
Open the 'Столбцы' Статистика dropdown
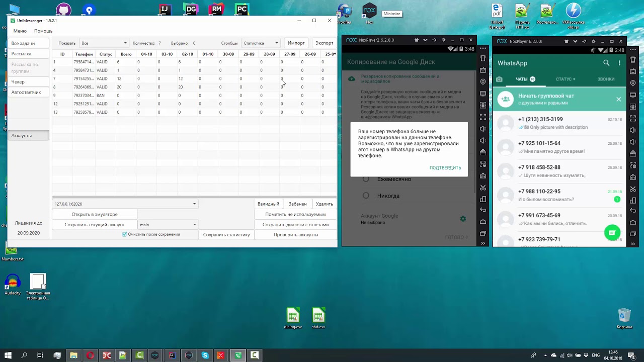(x=261, y=43)
